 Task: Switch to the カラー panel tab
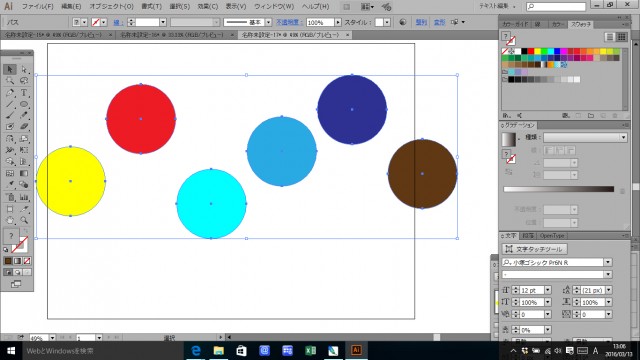pos(558,24)
